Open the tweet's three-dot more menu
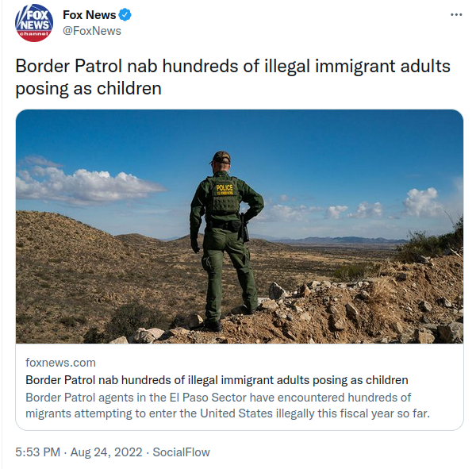This screenshot has width=476, height=469. tap(456, 14)
